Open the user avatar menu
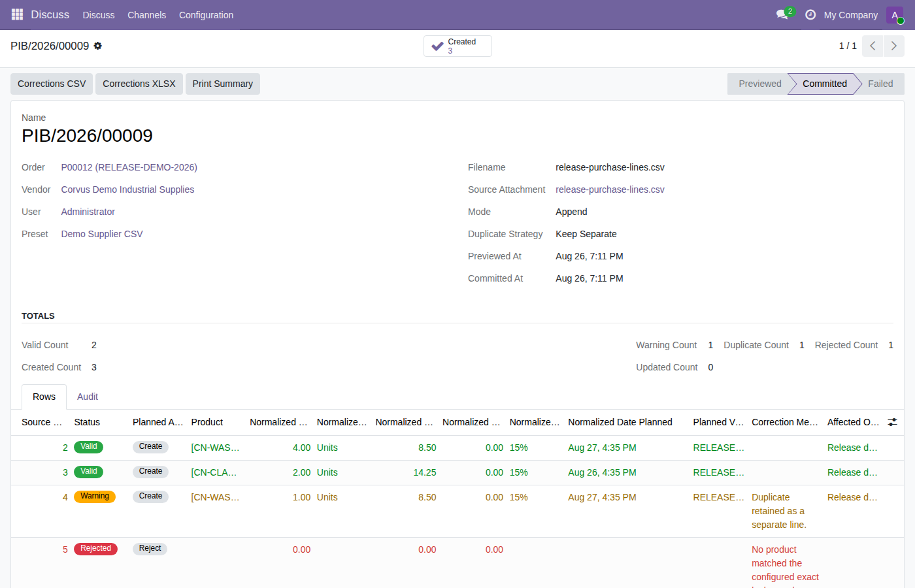This screenshot has height=588, width=915. coord(895,15)
